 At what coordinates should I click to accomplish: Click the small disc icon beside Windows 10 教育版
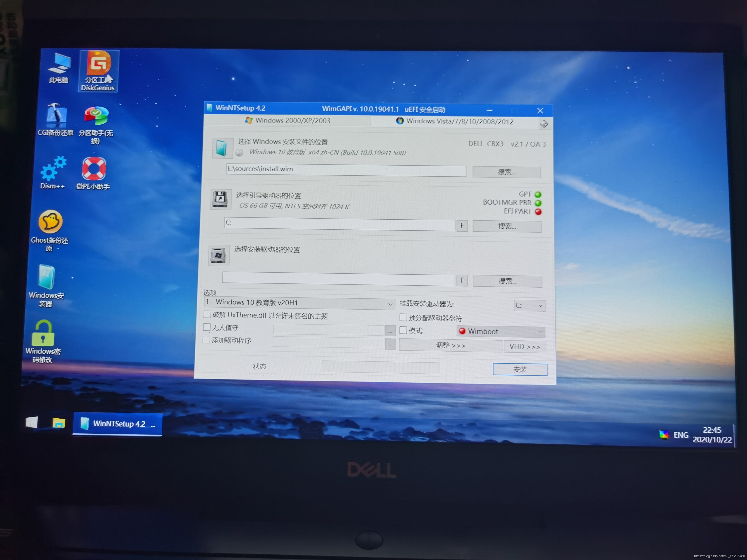pyautogui.click(x=239, y=152)
